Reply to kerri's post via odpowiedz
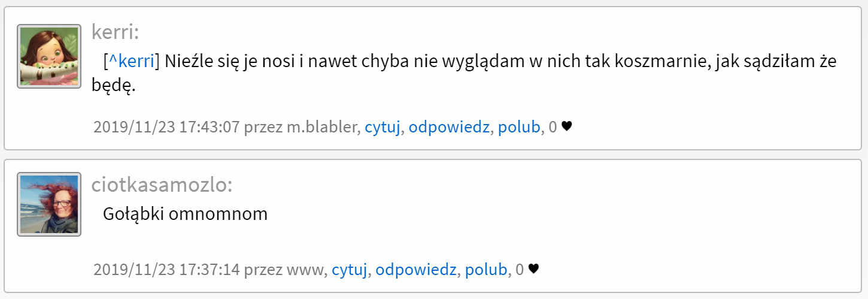This screenshot has height=299, width=868. (x=449, y=127)
